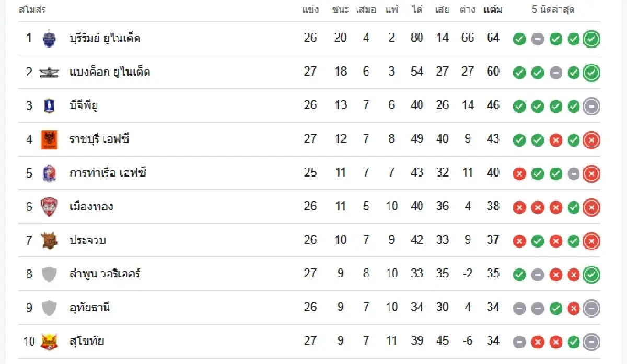Select the orange Ratchaburi FC logo
This screenshot has width=627, height=364.
point(49,139)
